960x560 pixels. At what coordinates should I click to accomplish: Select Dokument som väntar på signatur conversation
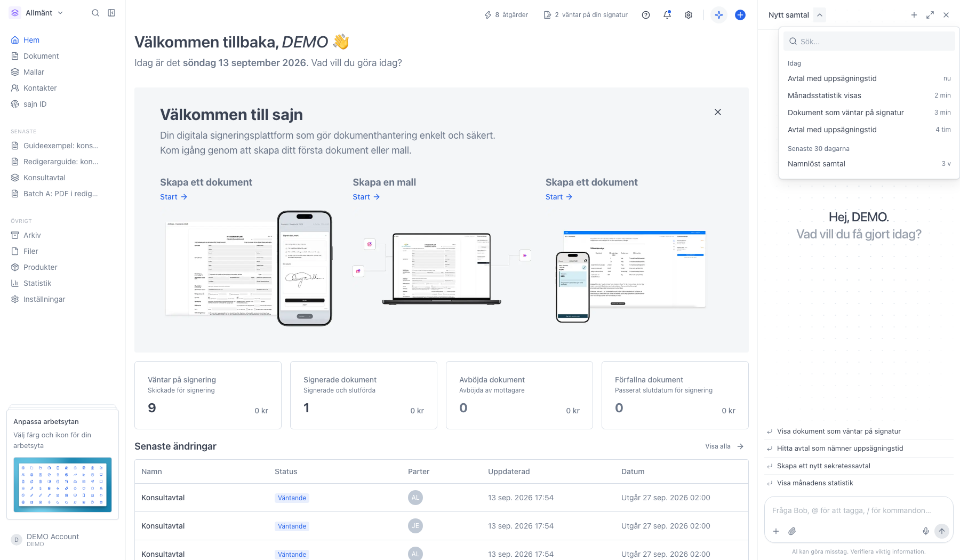click(869, 113)
